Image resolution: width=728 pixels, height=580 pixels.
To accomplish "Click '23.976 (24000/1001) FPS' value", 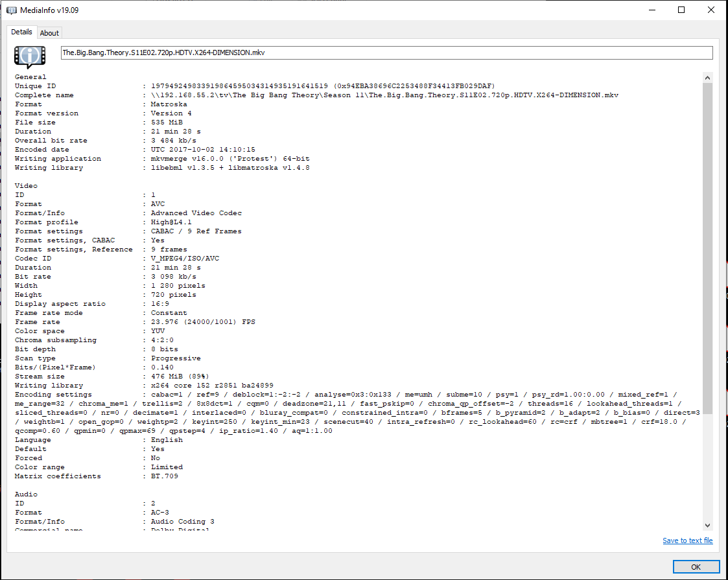I will pyautogui.click(x=203, y=322).
